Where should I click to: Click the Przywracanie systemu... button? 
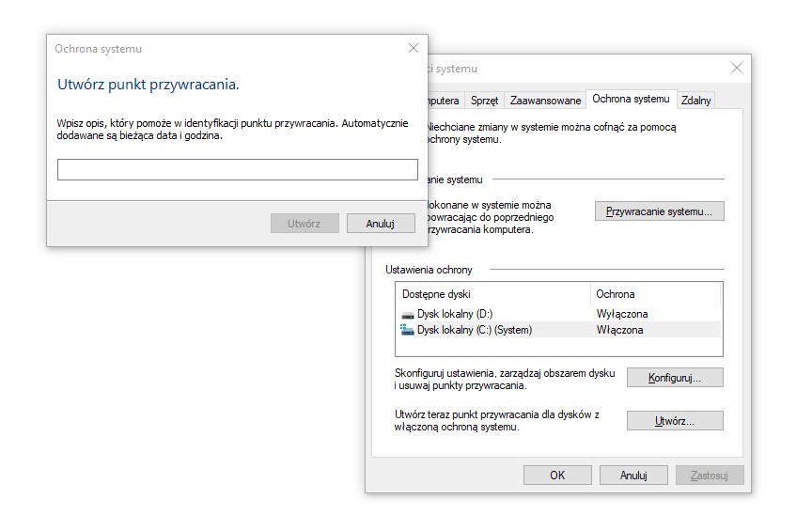(x=659, y=211)
